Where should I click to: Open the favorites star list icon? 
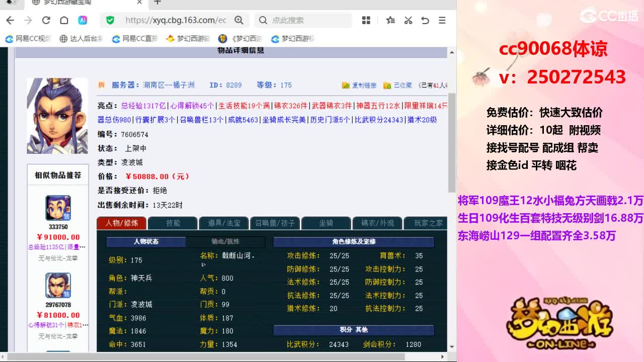coord(390,20)
